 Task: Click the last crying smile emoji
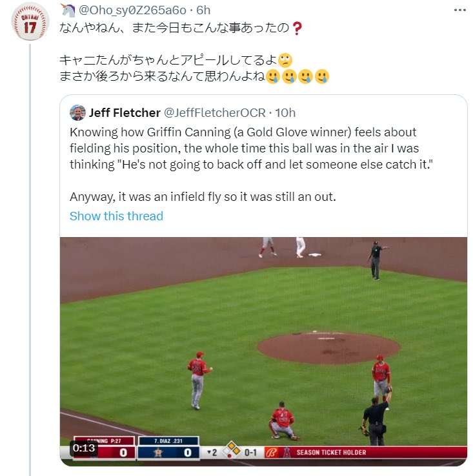(x=321, y=76)
